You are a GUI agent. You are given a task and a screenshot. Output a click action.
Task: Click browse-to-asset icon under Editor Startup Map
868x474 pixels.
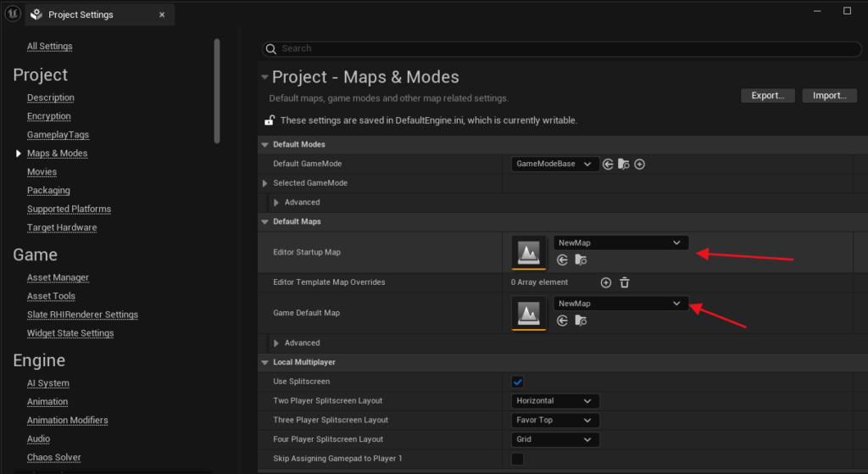pos(581,260)
